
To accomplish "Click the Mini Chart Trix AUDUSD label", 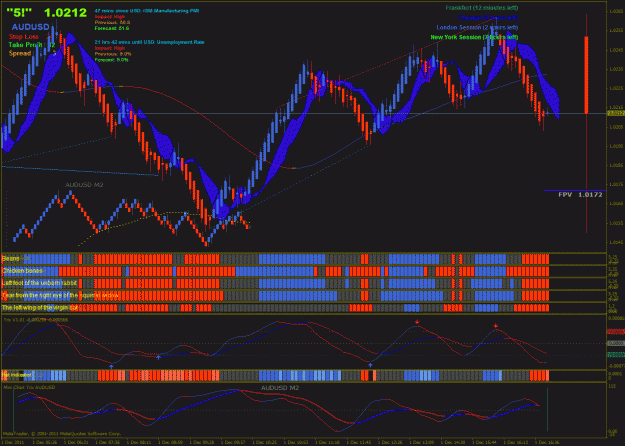I will [x=29, y=387].
